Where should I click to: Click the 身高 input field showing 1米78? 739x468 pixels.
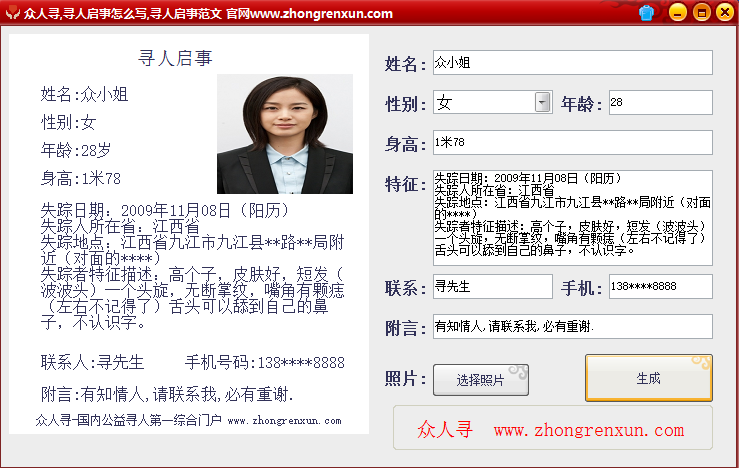pyautogui.click(x=573, y=142)
